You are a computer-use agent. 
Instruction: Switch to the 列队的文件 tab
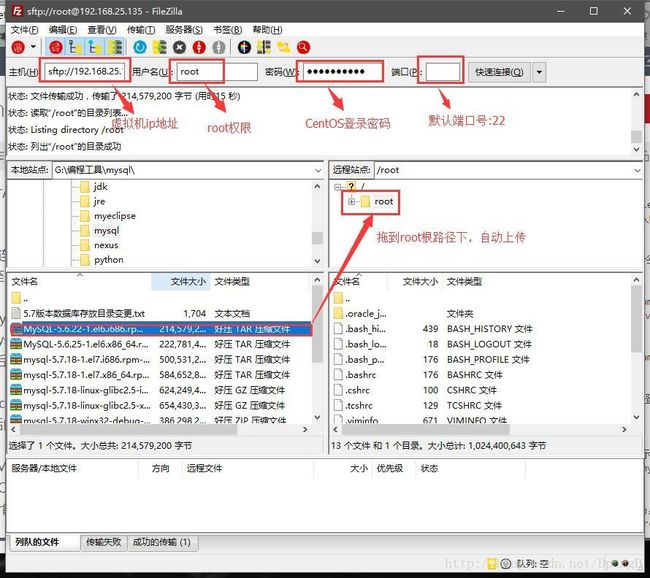(x=43, y=542)
